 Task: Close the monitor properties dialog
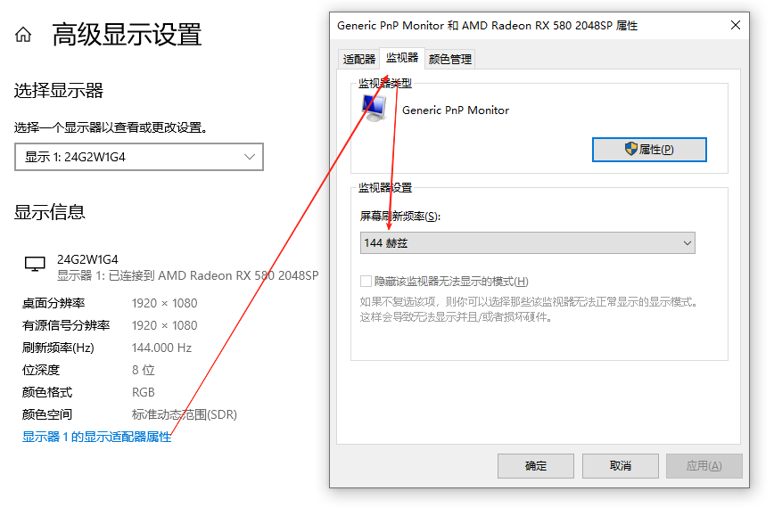pos(735,25)
